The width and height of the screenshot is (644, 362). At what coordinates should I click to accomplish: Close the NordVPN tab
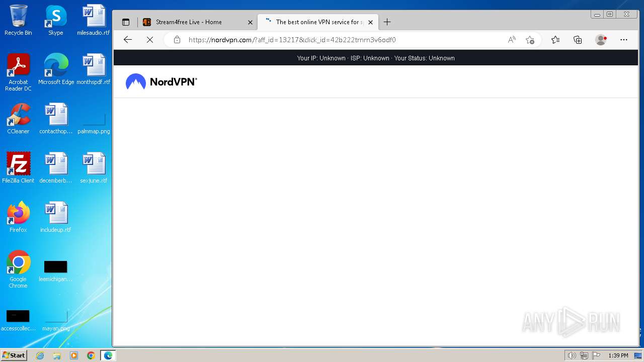pyautogui.click(x=370, y=22)
